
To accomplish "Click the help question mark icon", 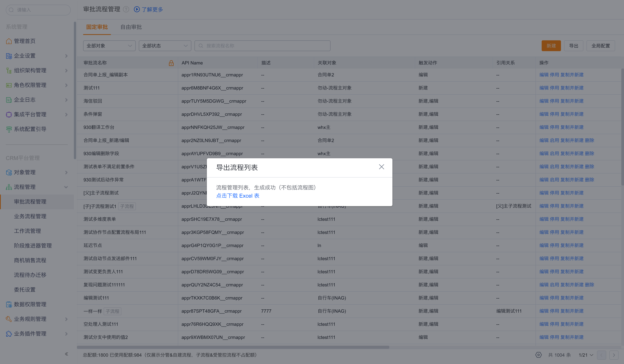I will (126, 9).
